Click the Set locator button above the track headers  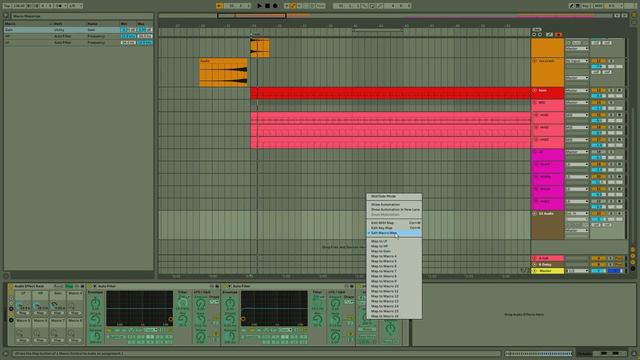click(x=537, y=30)
